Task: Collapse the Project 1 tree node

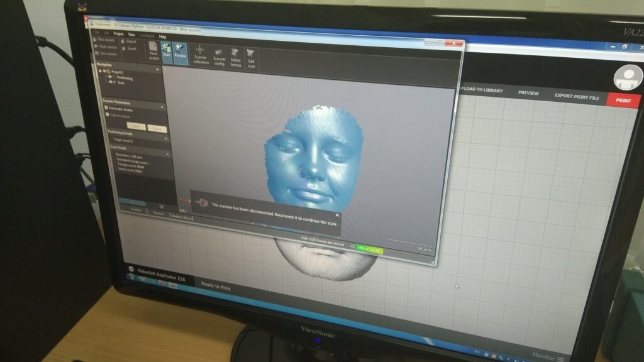Action: coord(100,71)
